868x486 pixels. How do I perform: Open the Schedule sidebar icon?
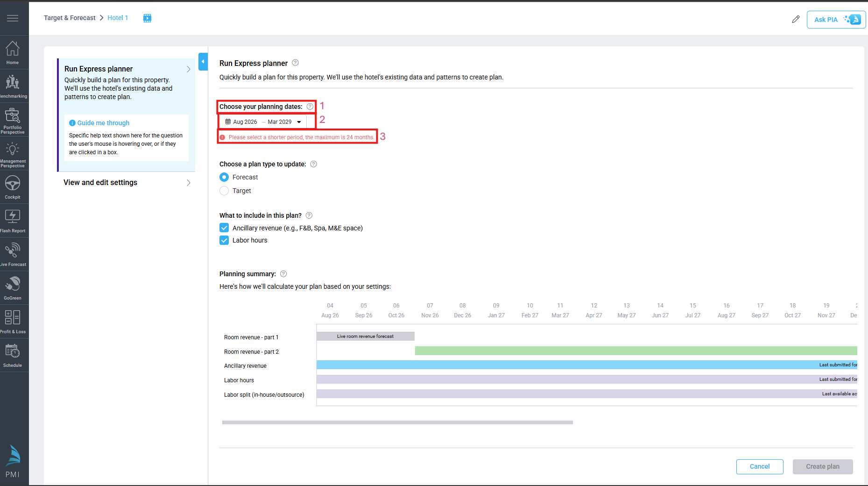click(13, 355)
